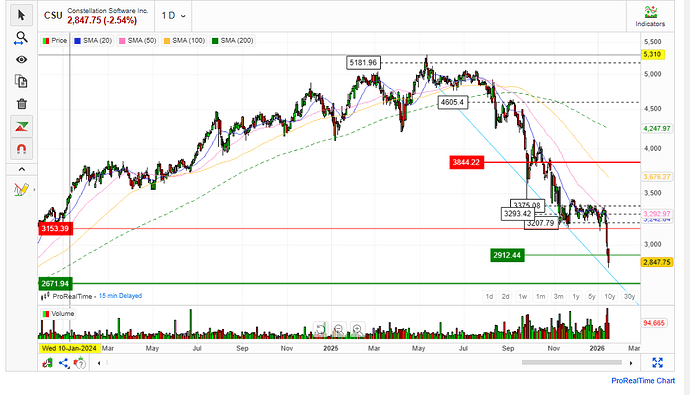Select the 2d range button

[505, 296]
